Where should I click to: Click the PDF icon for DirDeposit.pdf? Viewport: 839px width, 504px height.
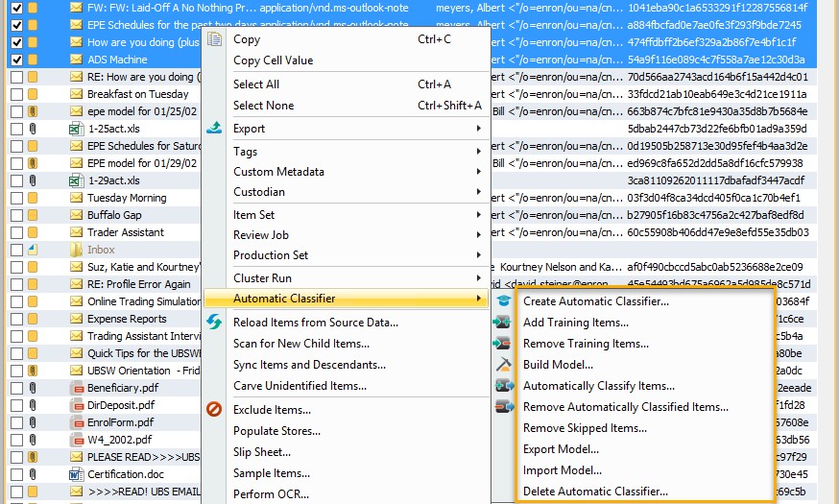[77, 405]
